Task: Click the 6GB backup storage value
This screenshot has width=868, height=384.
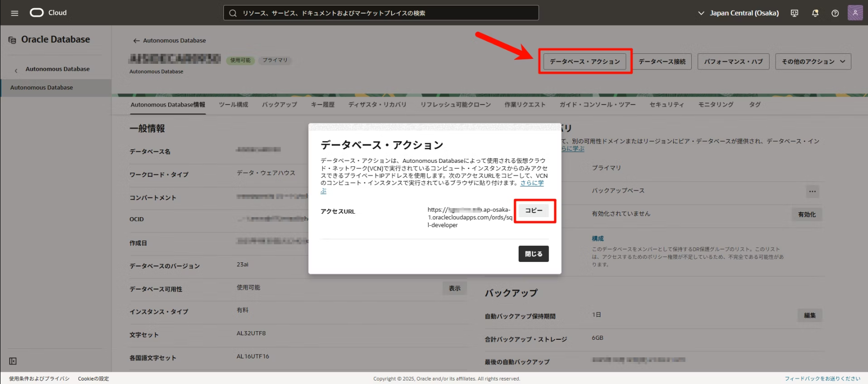Action: [597, 338]
